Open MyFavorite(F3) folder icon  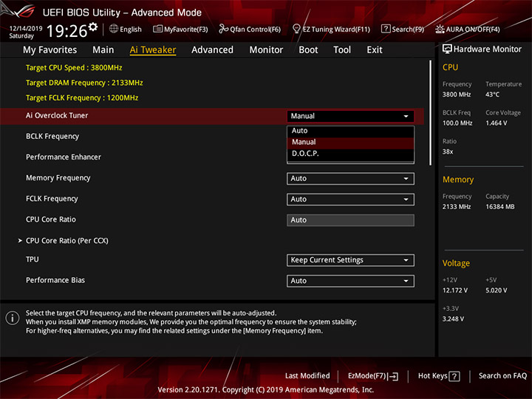pyautogui.click(x=157, y=29)
